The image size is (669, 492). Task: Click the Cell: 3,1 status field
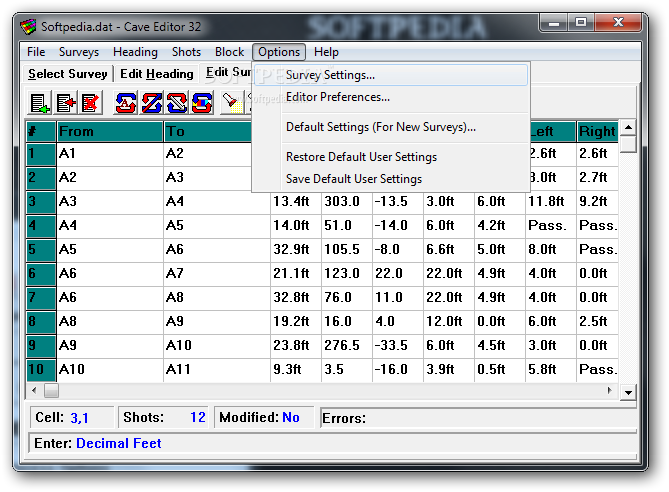pos(72,417)
